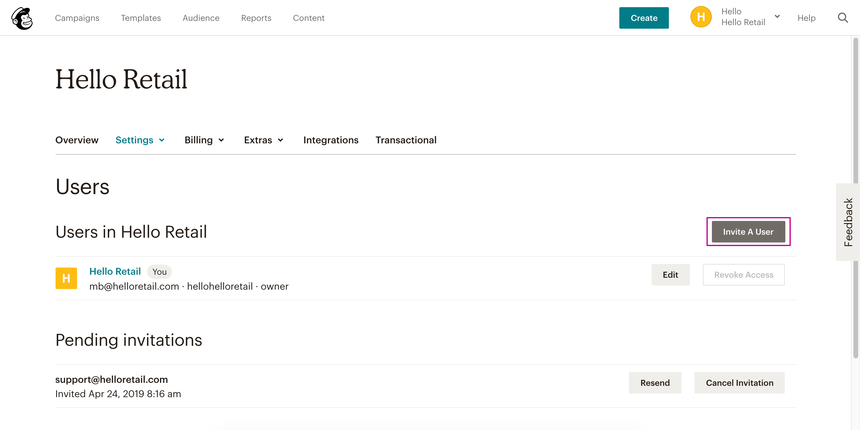This screenshot has width=860, height=430.
Task: Switch to the Integrations tab
Action: [331, 140]
